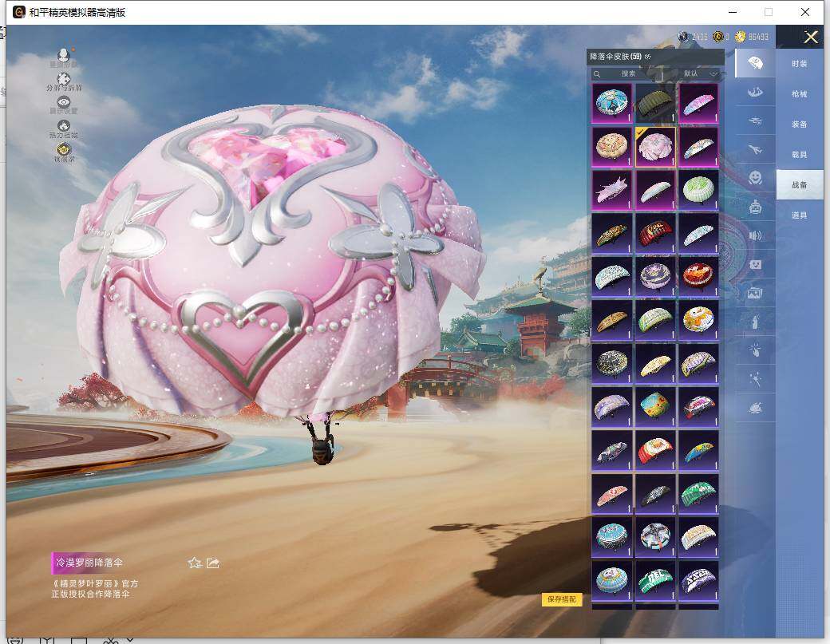
Task: Select the equipped pink parachute with checkmark
Action: pos(654,147)
